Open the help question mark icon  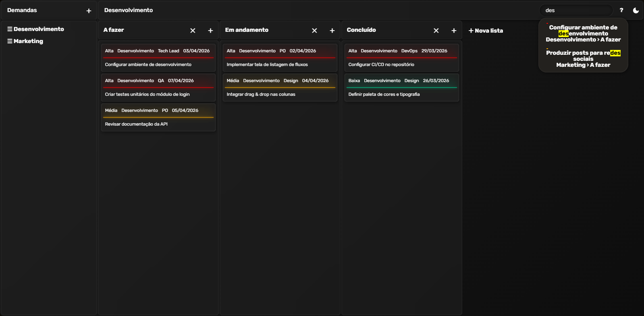point(621,10)
